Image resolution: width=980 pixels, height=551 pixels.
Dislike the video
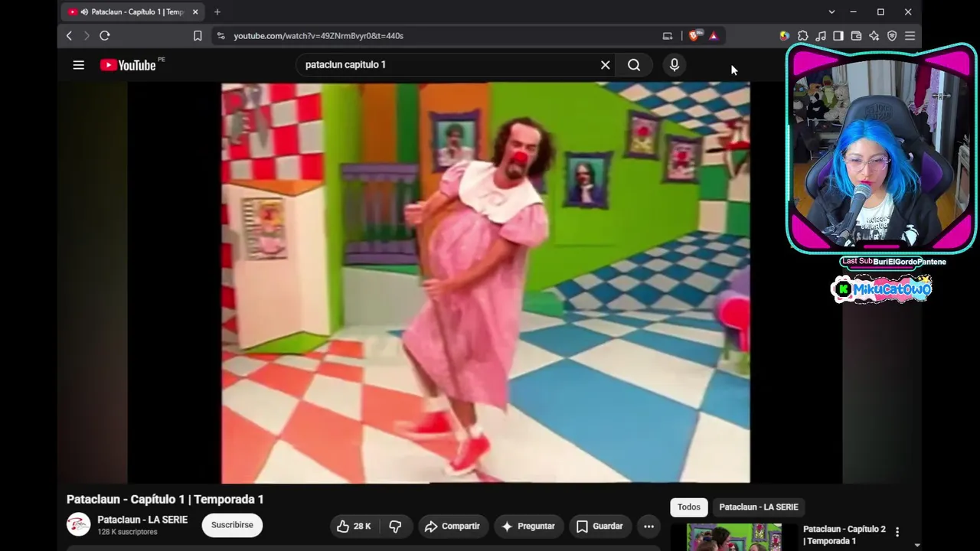(395, 526)
